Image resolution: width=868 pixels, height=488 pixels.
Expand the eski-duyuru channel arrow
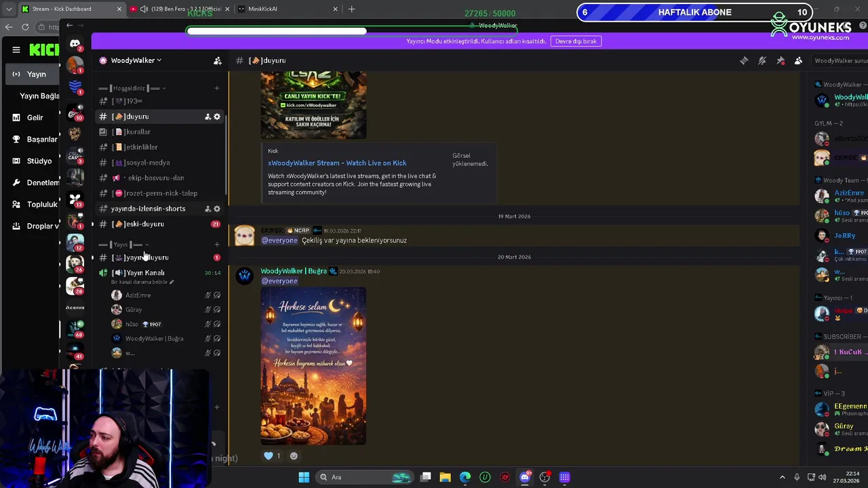(x=93, y=224)
